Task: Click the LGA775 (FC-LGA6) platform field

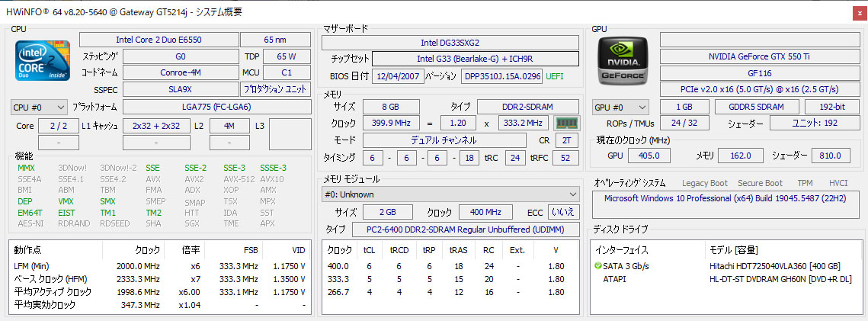Action: pos(216,107)
